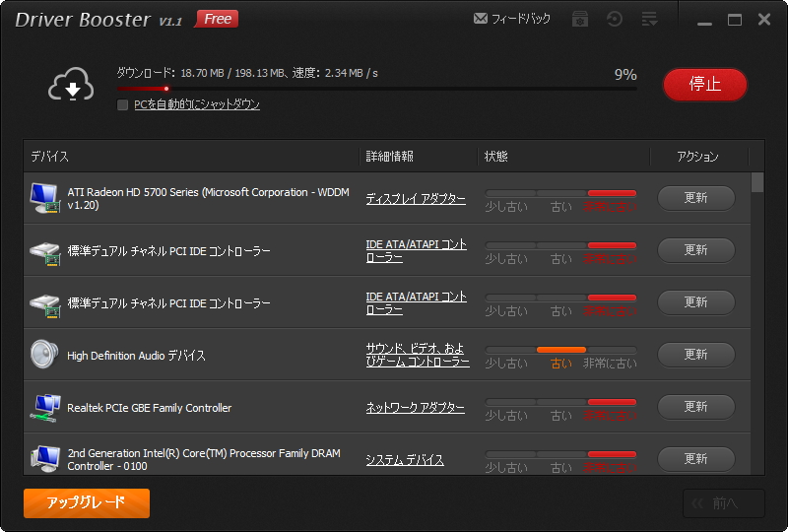
Task: Click 更新 for Realtek PCIe GBE controller
Action: point(696,407)
